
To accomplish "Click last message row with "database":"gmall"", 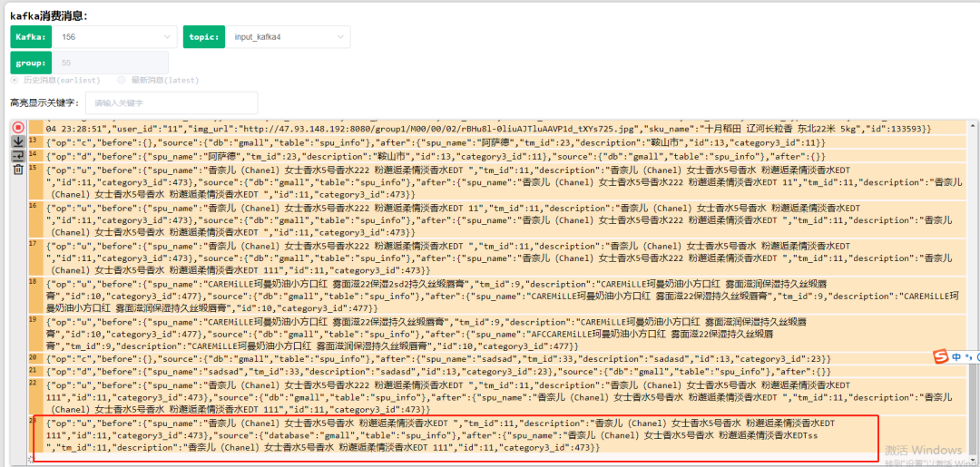I will click(497, 435).
